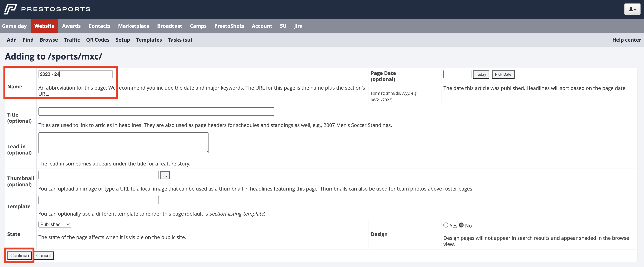This screenshot has width=644, height=267.
Task: Click into the Lead-in textarea
Action: click(123, 143)
